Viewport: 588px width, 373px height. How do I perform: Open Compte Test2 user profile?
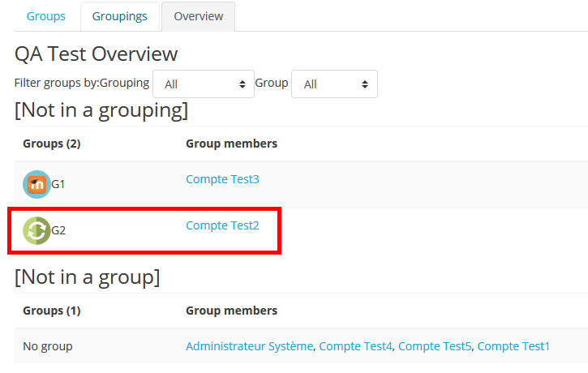(x=222, y=225)
